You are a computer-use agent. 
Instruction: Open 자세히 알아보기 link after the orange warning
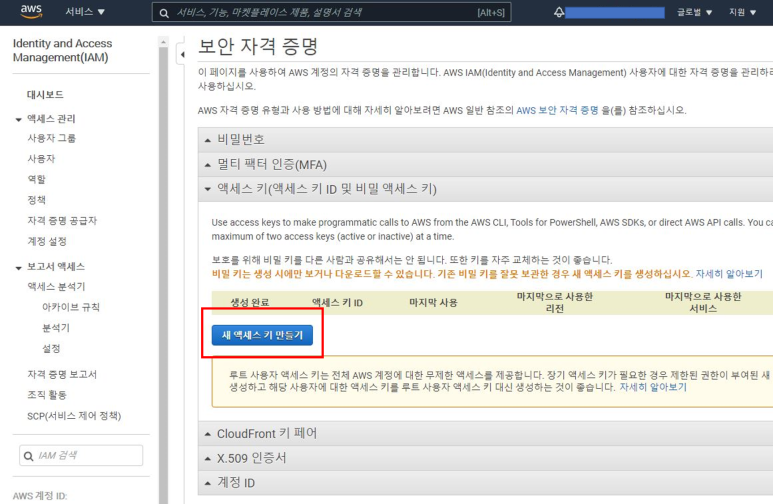click(729, 274)
